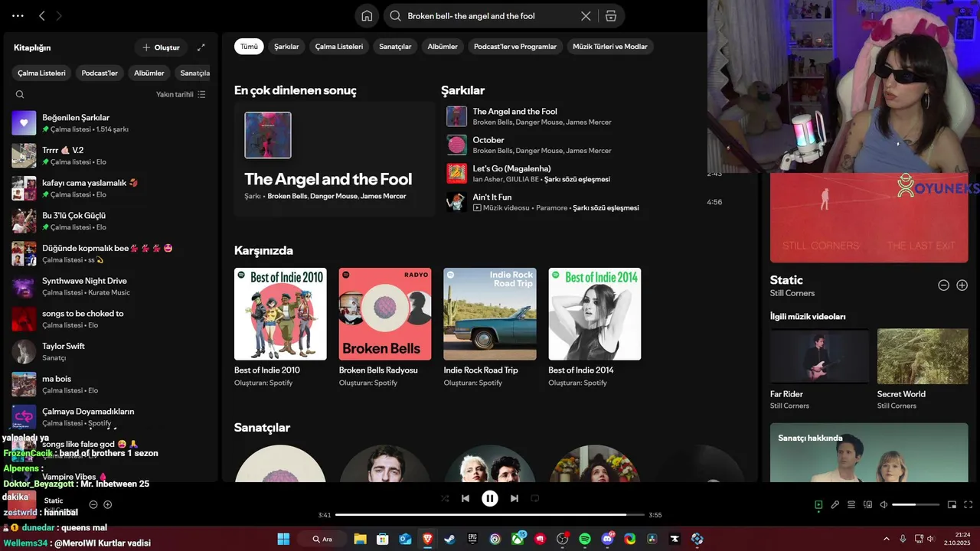
Task: Select the Sanatçılar search filter
Action: pyautogui.click(x=395, y=46)
